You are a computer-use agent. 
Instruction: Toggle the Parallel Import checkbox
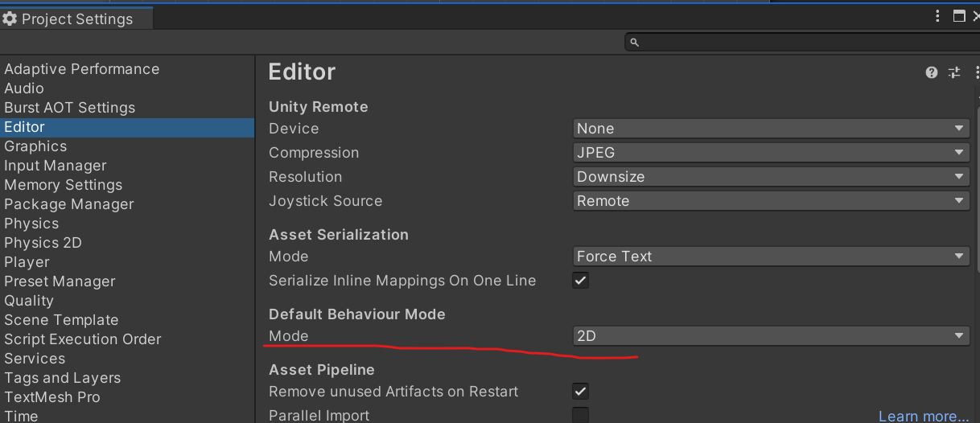click(580, 415)
